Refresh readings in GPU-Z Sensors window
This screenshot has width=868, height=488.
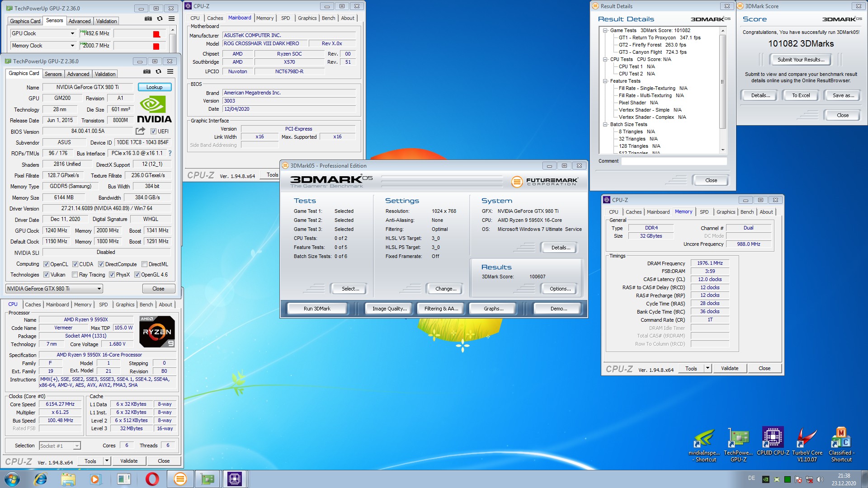click(x=160, y=19)
